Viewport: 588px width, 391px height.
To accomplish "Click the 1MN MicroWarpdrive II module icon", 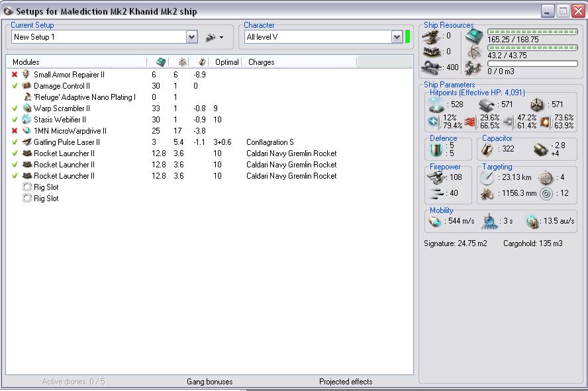I will coord(26,131).
